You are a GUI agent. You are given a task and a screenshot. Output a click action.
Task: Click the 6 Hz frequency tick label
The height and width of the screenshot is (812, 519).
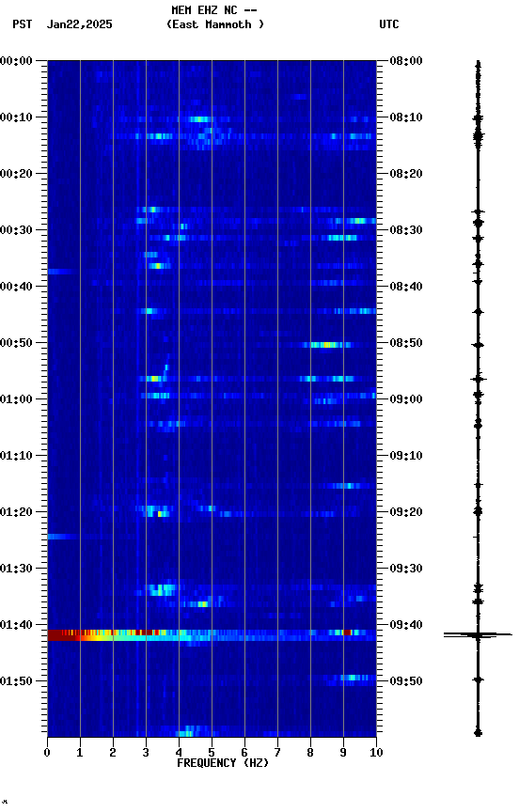[244, 753]
